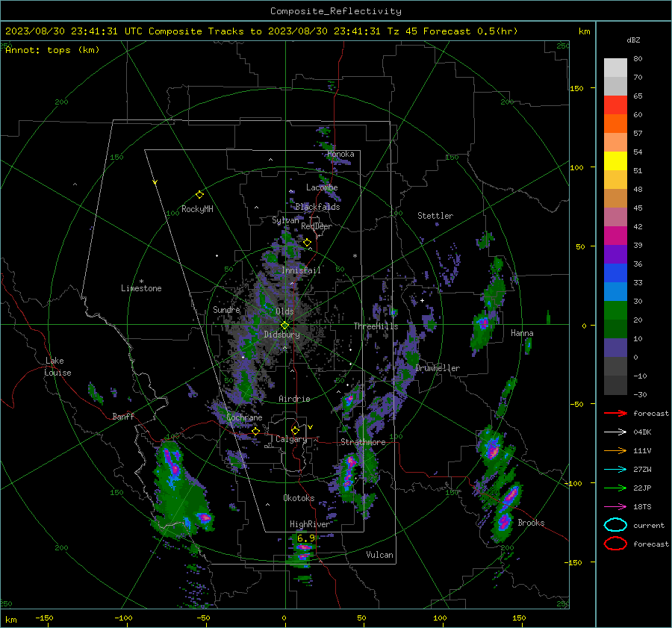The height and width of the screenshot is (628, 672).
Task: Click the header timestamp forecast text line
Action: pyautogui.click(x=261, y=31)
